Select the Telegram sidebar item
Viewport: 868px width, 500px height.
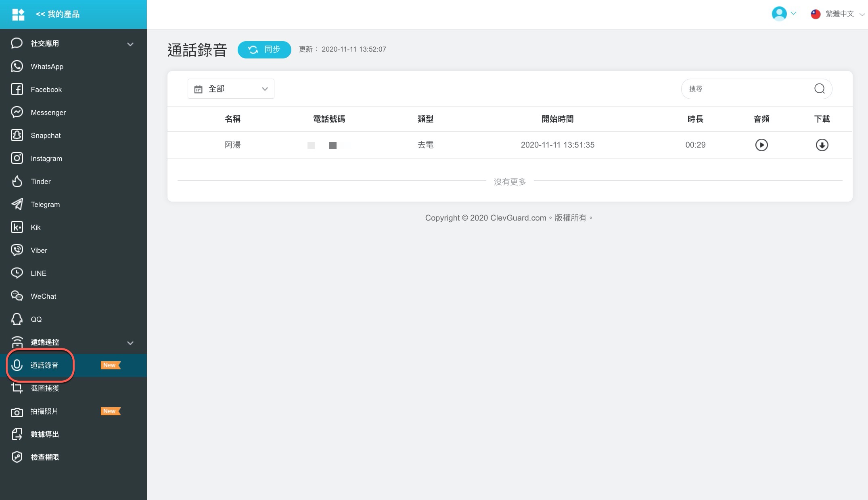(x=45, y=204)
